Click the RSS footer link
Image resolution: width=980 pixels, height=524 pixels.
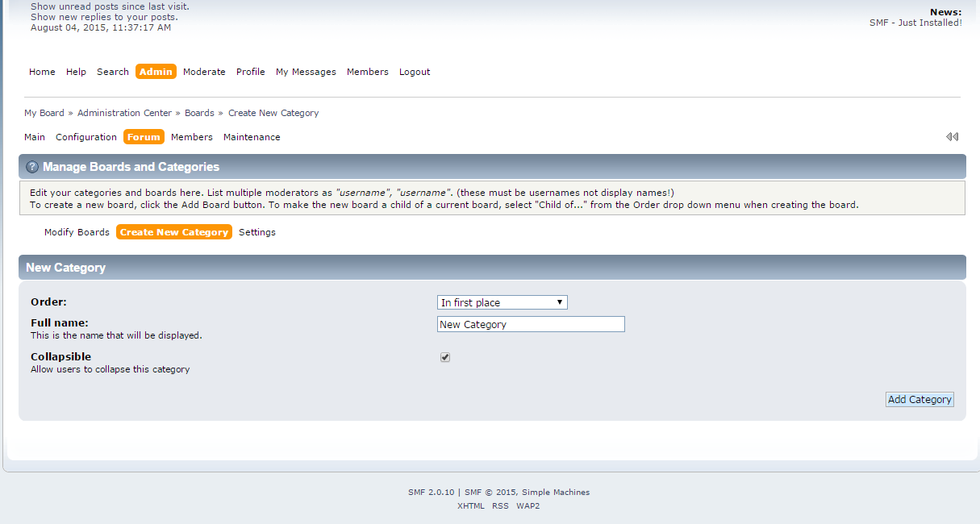pyautogui.click(x=500, y=505)
